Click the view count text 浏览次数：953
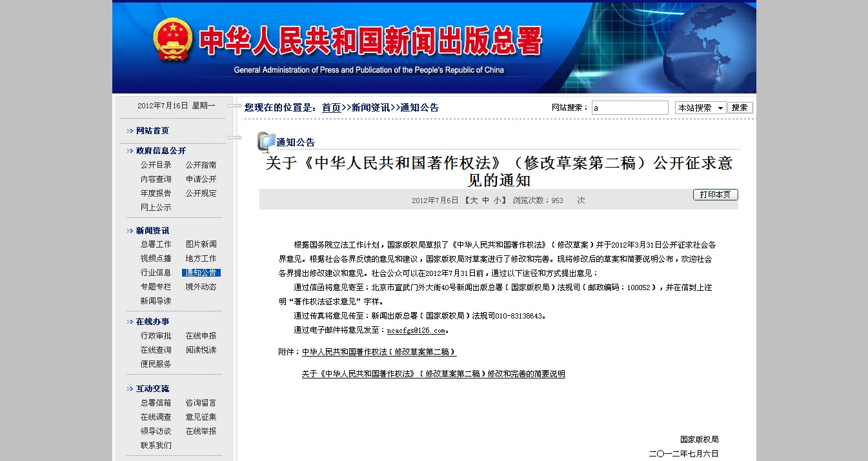 tap(538, 201)
